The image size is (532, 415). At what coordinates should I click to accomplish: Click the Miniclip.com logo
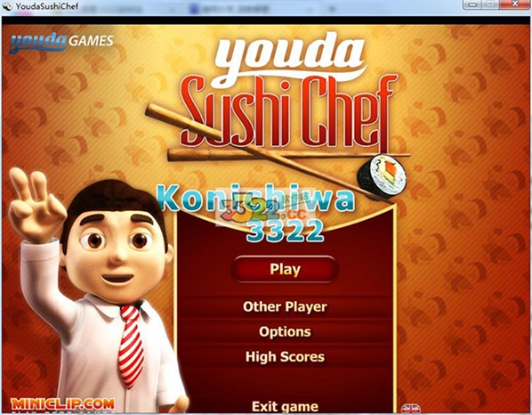click(62, 404)
